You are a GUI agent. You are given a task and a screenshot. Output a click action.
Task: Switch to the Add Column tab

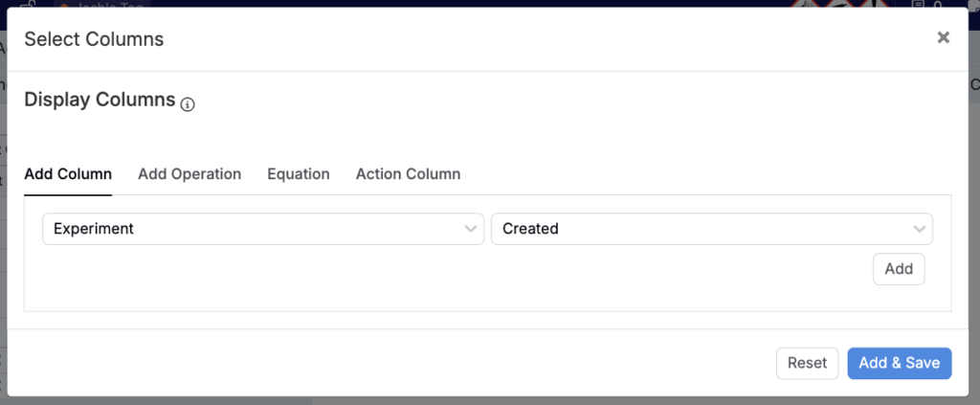click(68, 174)
